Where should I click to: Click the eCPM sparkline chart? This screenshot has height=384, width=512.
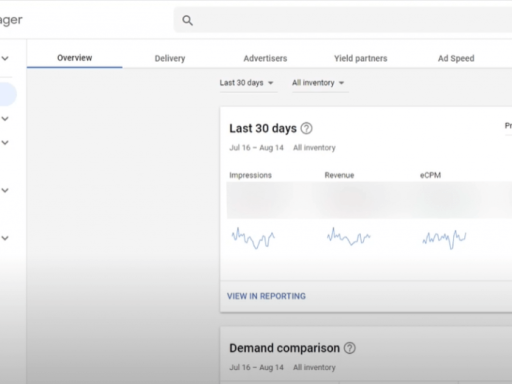click(x=444, y=239)
